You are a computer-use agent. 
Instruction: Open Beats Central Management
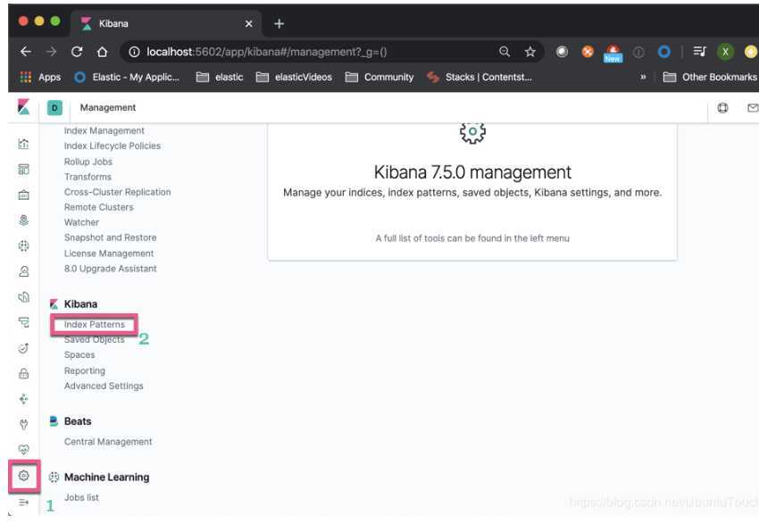coord(108,442)
